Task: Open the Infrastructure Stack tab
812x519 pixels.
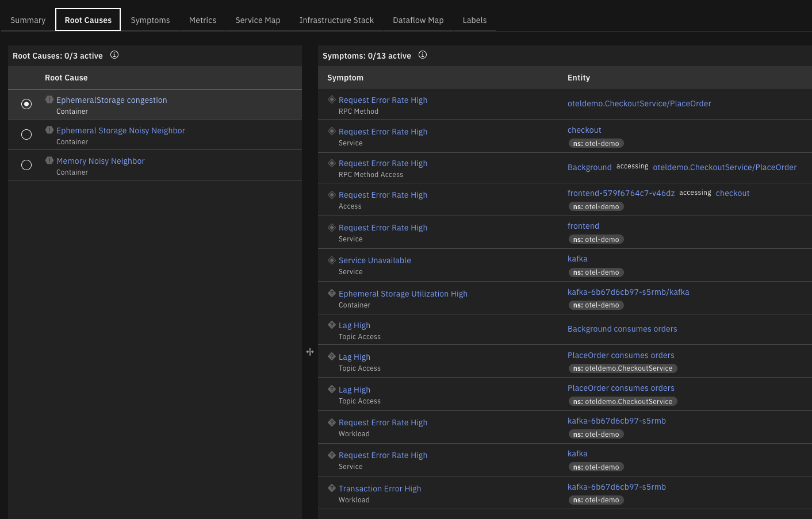Action: coord(336,20)
